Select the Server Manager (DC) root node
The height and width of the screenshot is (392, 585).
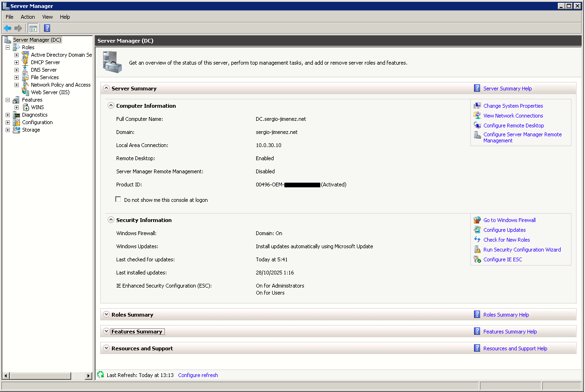point(37,40)
